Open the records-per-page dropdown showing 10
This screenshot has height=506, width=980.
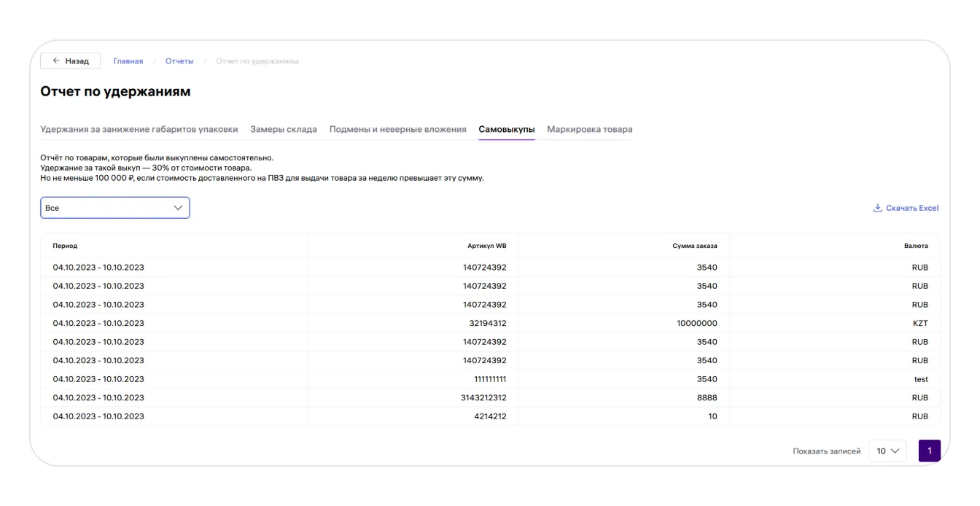pos(888,451)
